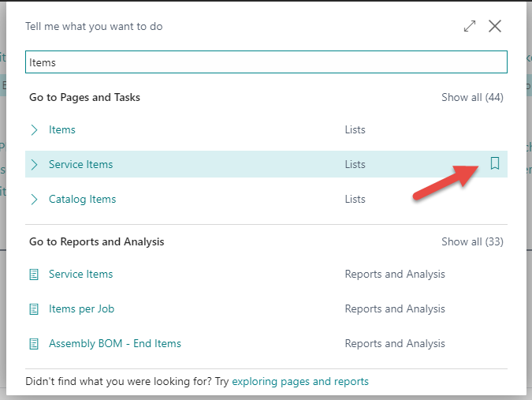Follow the exploring pages and reports link

tap(300, 381)
